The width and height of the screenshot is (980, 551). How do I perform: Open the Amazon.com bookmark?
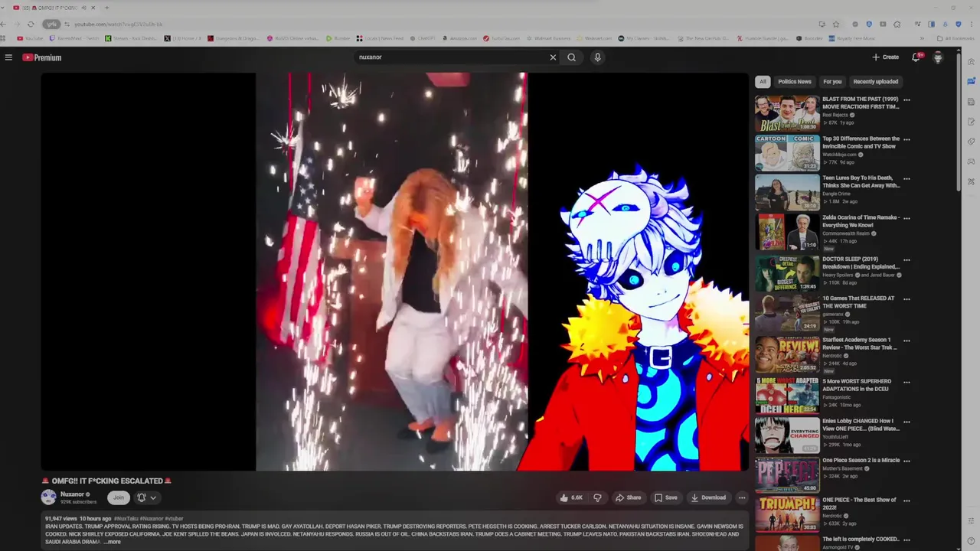click(459, 38)
